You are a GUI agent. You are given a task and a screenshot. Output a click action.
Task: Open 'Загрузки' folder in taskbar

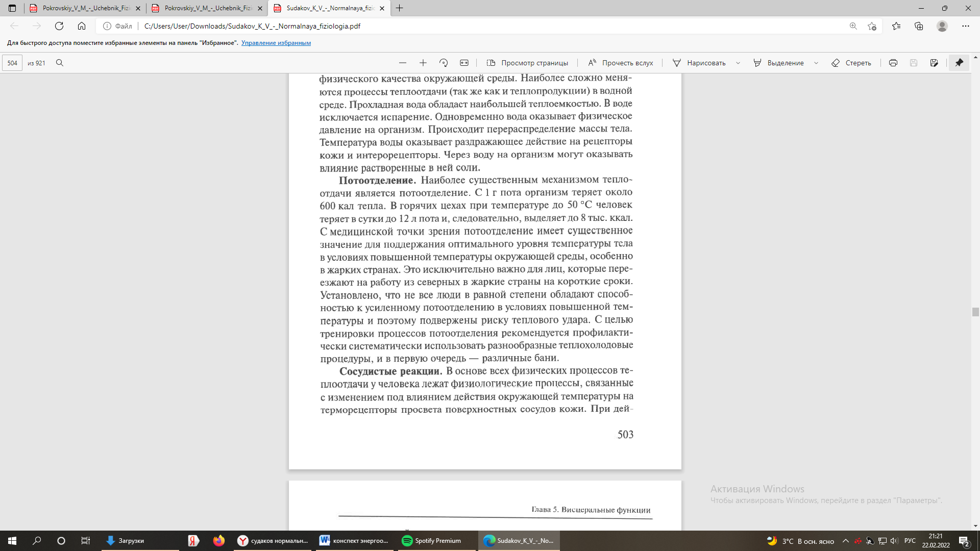(140, 541)
